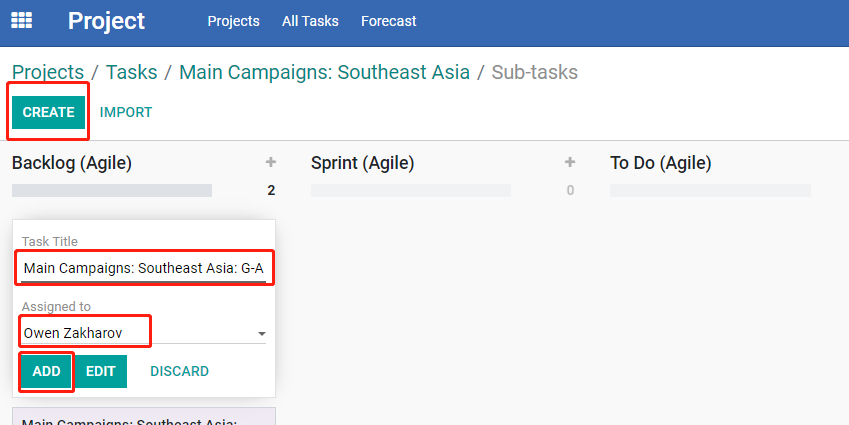This screenshot has height=425, width=849.
Task: Discard the new task form
Action: [x=179, y=371]
